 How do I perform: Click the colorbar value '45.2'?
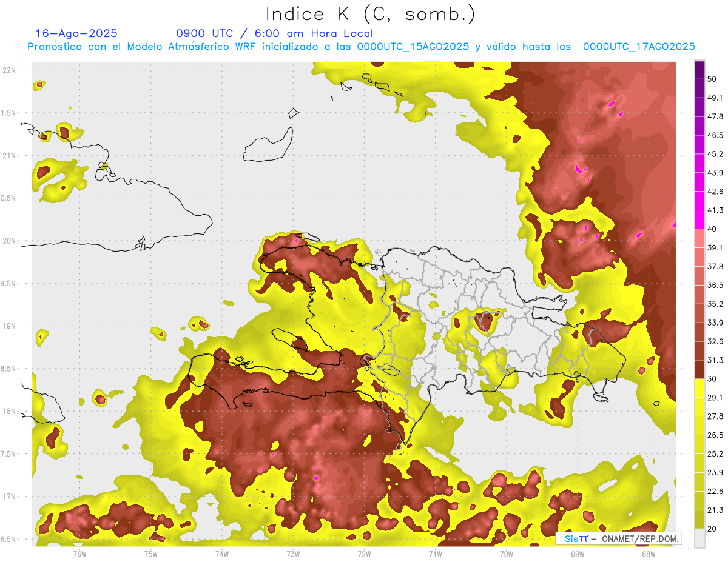coord(715,154)
